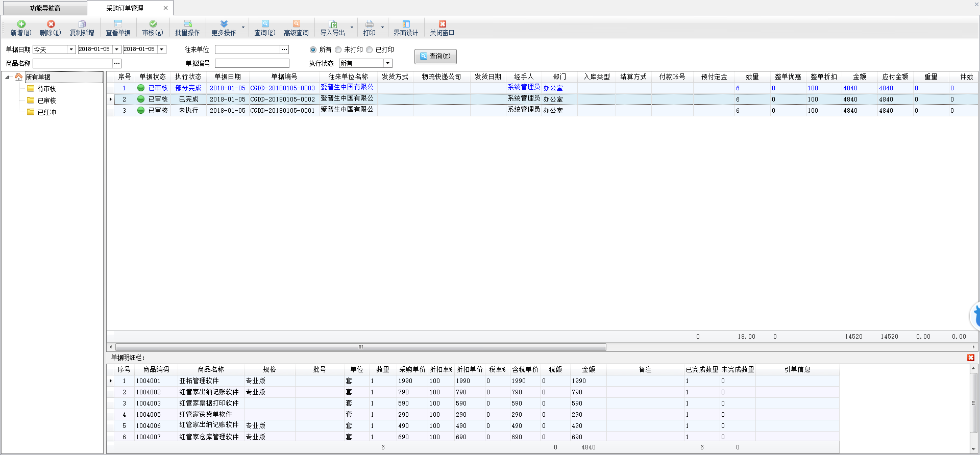Open 查看单据 view document icon

click(x=118, y=24)
